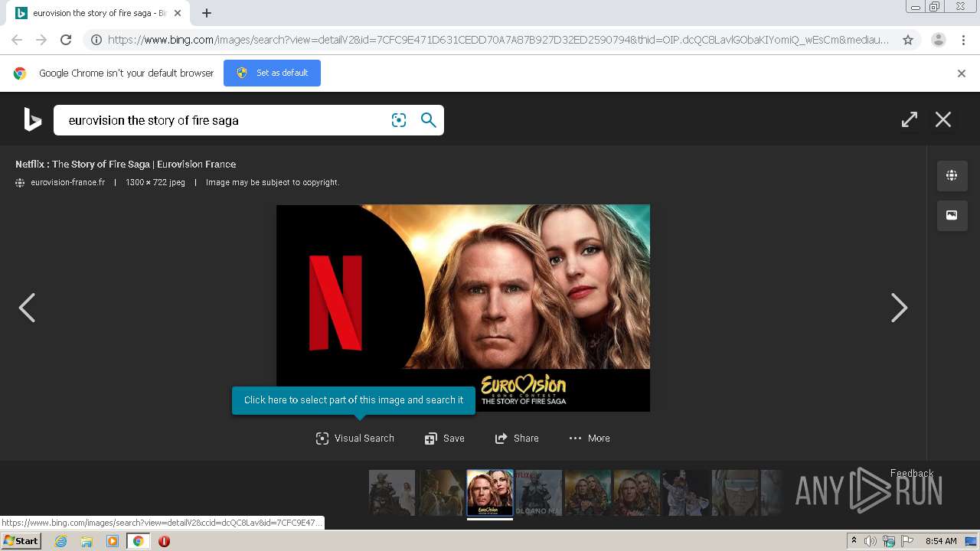Open Opera icon on taskbar
The height and width of the screenshot is (551, 980).
point(164,541)
